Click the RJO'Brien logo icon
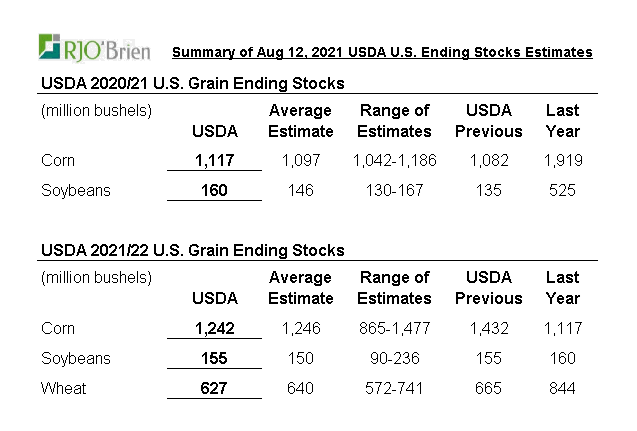637x431 pixels. (50, 47)
